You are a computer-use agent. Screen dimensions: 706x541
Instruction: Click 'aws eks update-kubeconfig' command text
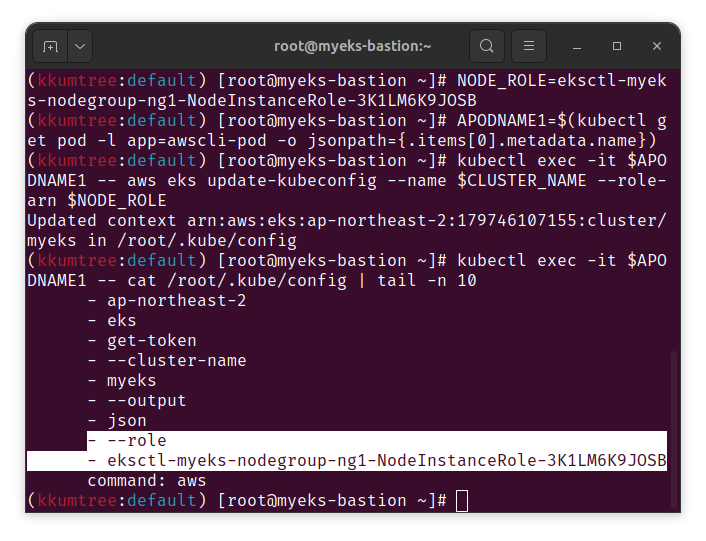click(252, 180)
